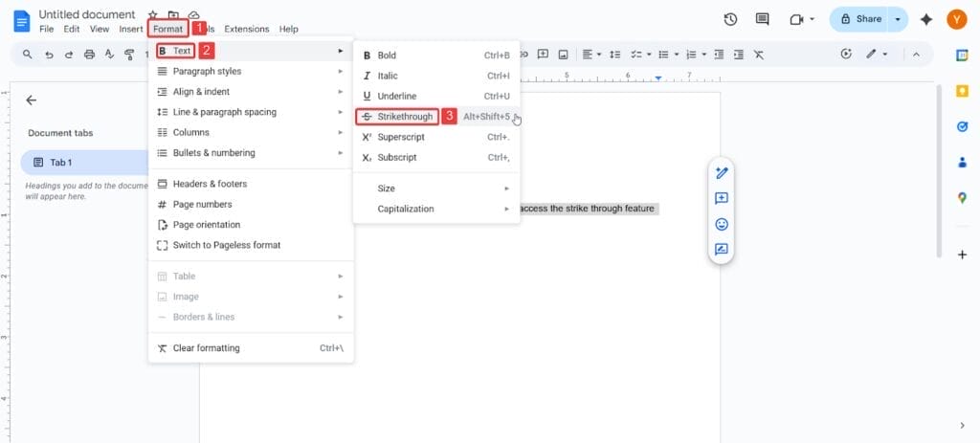Viewport: 980px width, 443px height.
Task: Open the Extensions menu
Action: point(247,29)
